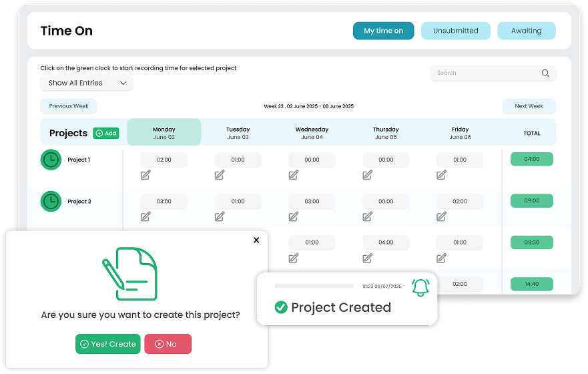
Task: Go to Previous Week
Action: point(69,106)
